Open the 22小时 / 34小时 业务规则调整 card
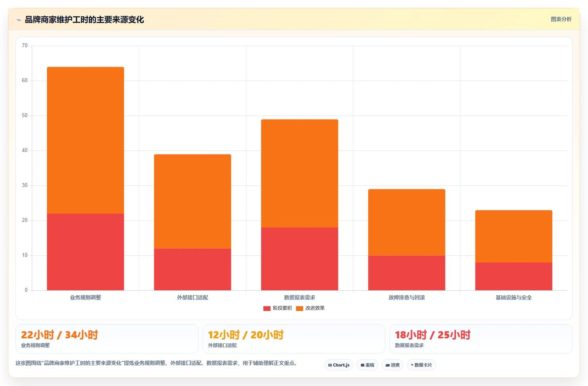588x386 pixels. click(x=107, y=339)
